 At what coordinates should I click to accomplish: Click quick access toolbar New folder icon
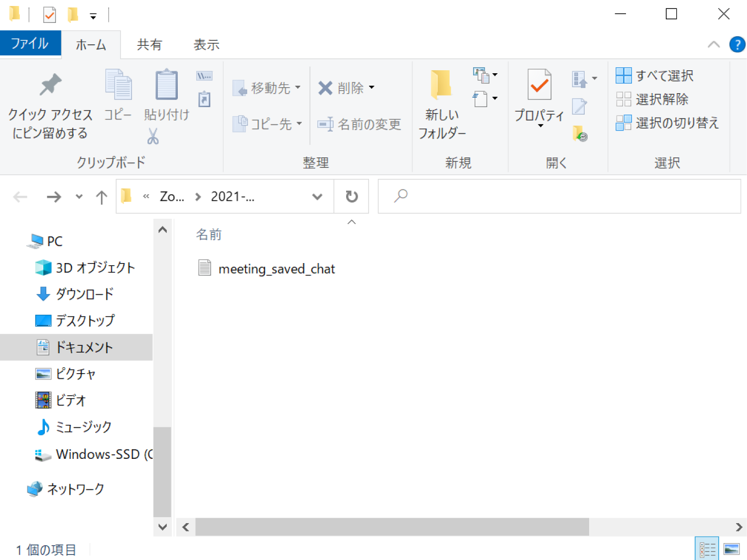(73, 14)
